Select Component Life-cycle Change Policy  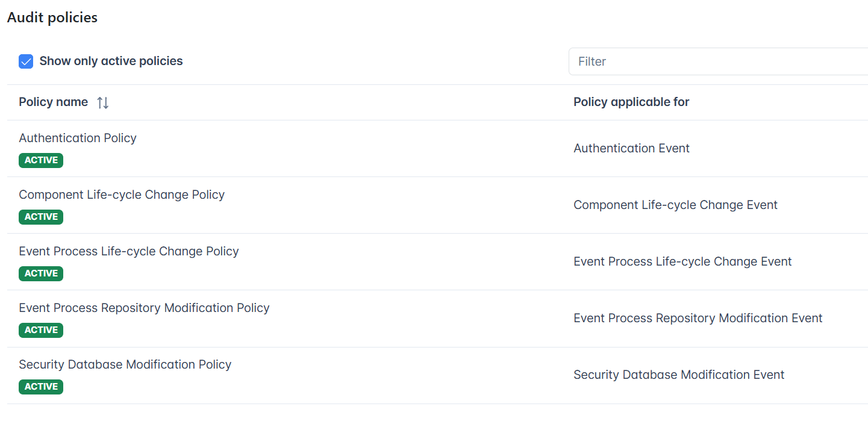point(122,195)
